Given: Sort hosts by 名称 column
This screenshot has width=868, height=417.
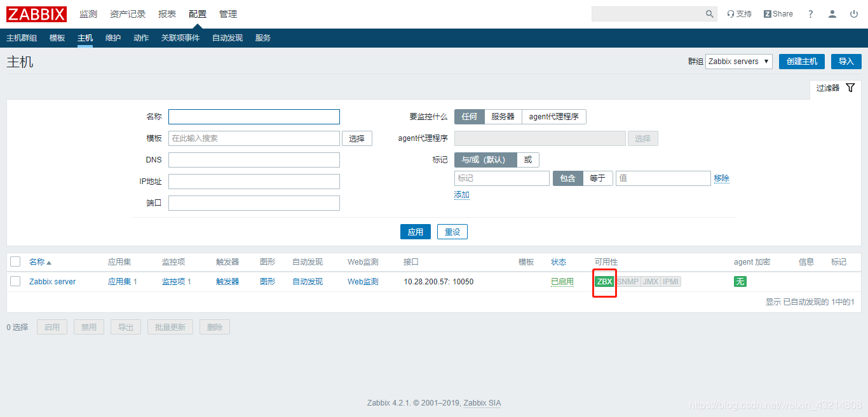Looking at the screenshot, I should 40,262.
